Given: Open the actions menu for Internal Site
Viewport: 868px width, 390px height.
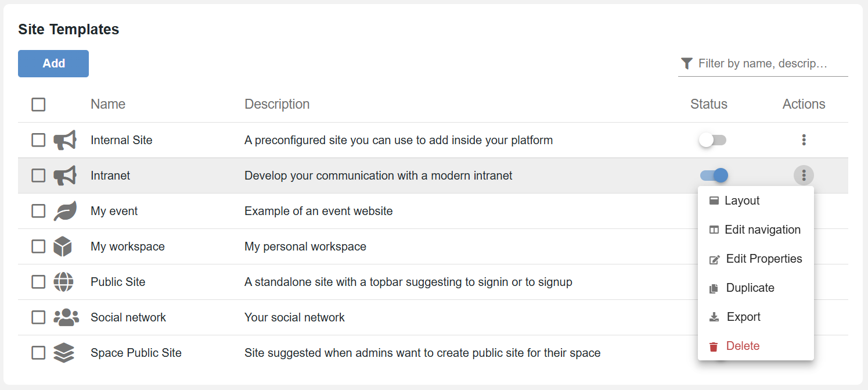Looking at the screenshot, I should coord(804,140).
